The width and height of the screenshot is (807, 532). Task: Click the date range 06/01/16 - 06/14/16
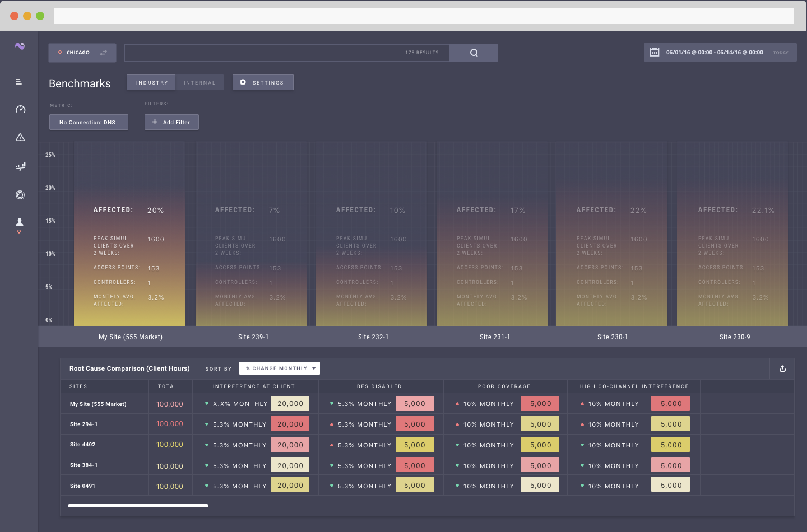click(715, 53)
